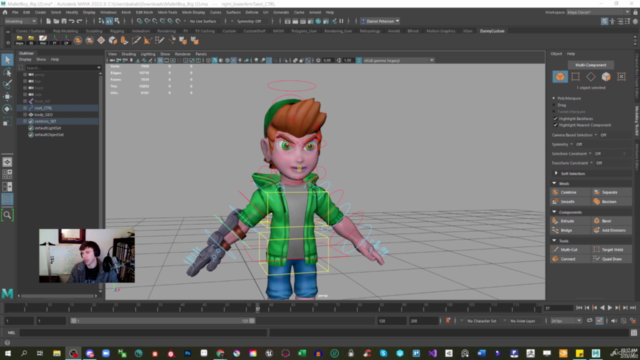Click the playback range slider bar
This screenshot has width=640, height=360.
pyautogui.click(x=162, y=321)
